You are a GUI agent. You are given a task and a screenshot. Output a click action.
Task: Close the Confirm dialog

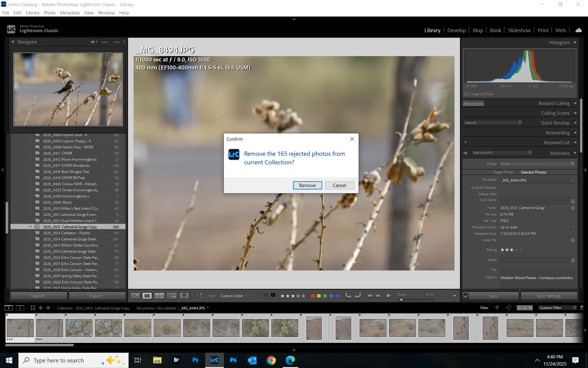[x=352, y=139]
